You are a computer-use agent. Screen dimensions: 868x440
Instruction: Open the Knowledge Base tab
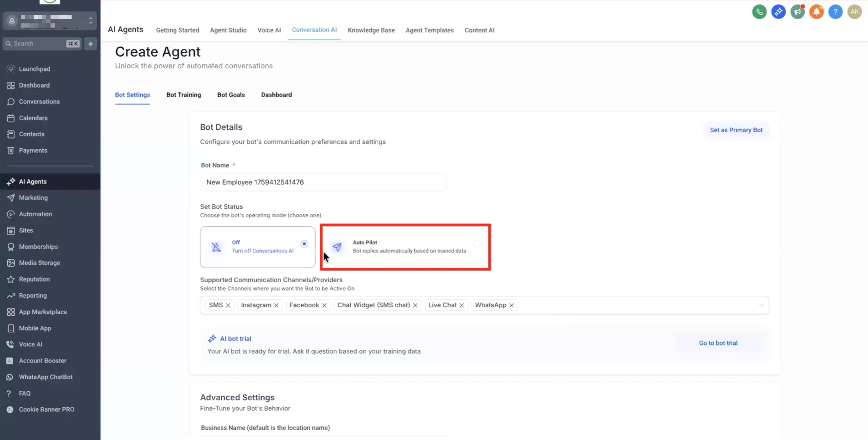click(371, 30)
